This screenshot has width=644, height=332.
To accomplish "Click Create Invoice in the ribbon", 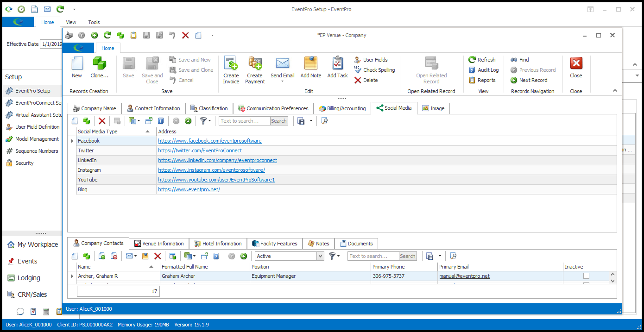I will (231, 70).
